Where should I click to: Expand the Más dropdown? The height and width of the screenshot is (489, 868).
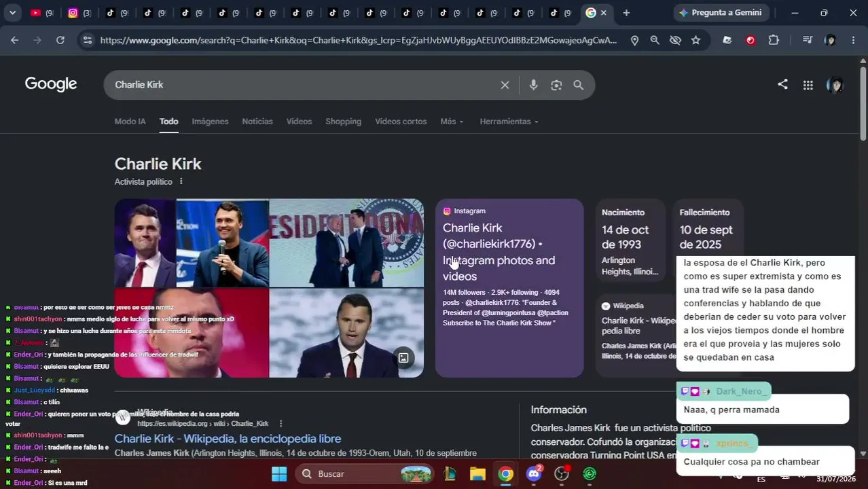coord(452,122)
